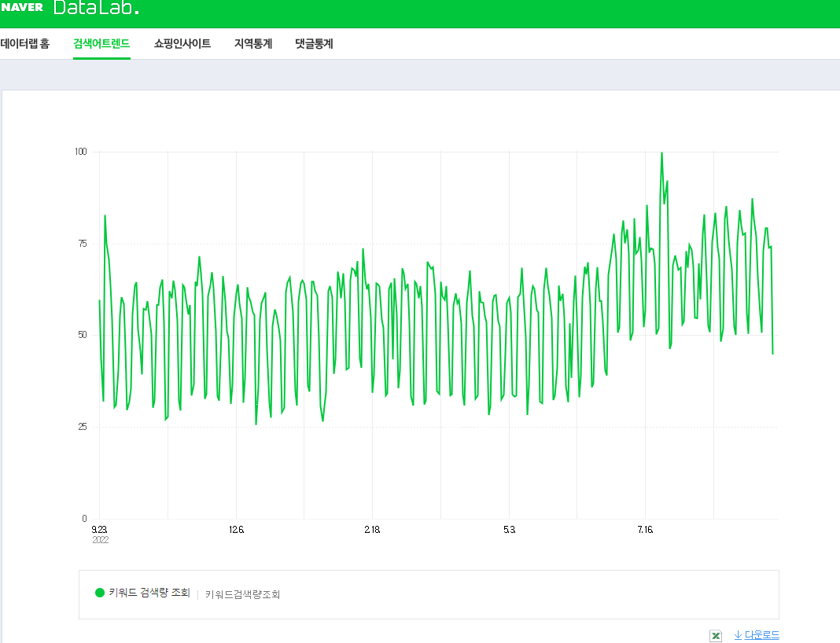Go to 데이터랩 홈 tab

24,44
